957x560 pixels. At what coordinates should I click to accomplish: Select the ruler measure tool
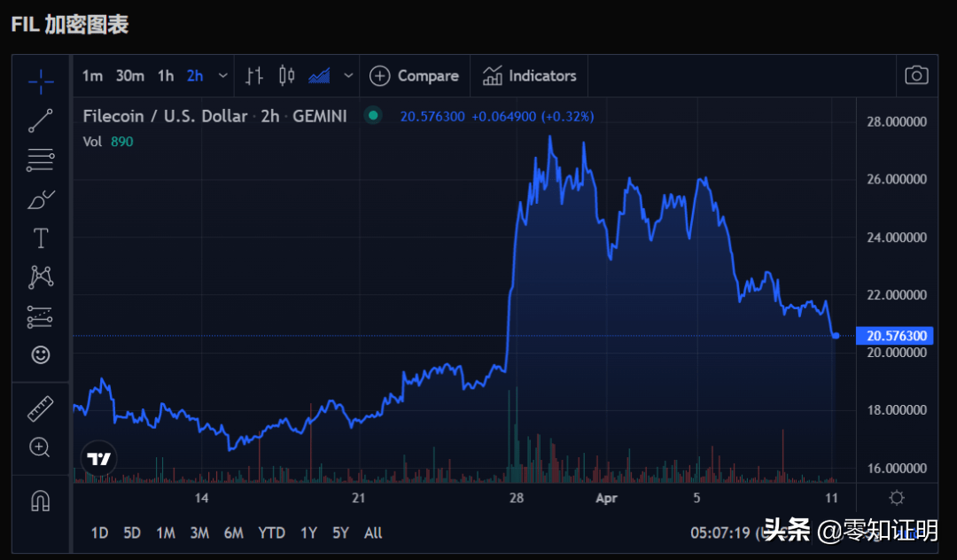pos(41,408)
